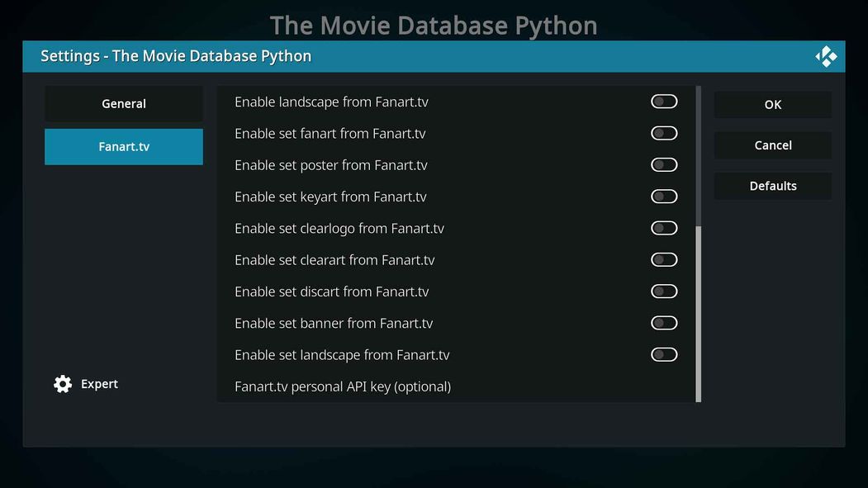Click the gear icon next to Expert
Viewport: 868px width, 488px height.
(62, 383)
